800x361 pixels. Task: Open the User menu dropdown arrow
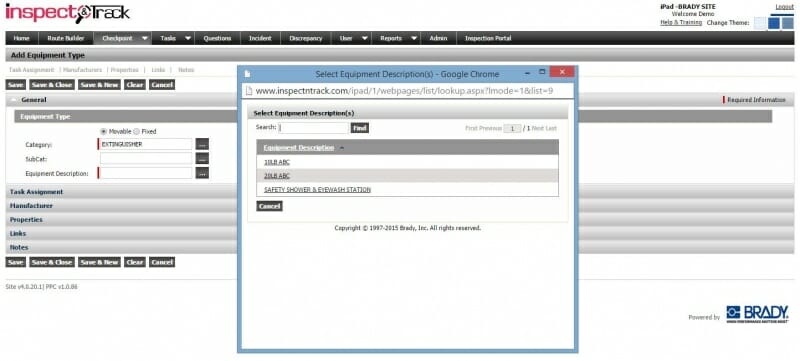(x=365, y=38)
